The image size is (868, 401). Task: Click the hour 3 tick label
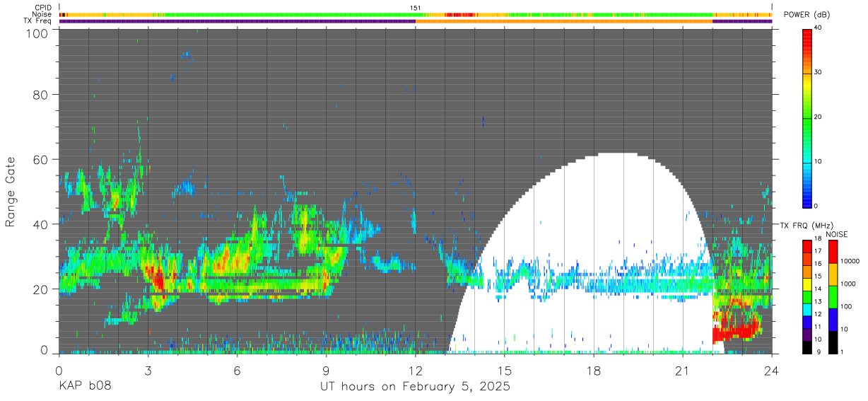tap(148, 371)
